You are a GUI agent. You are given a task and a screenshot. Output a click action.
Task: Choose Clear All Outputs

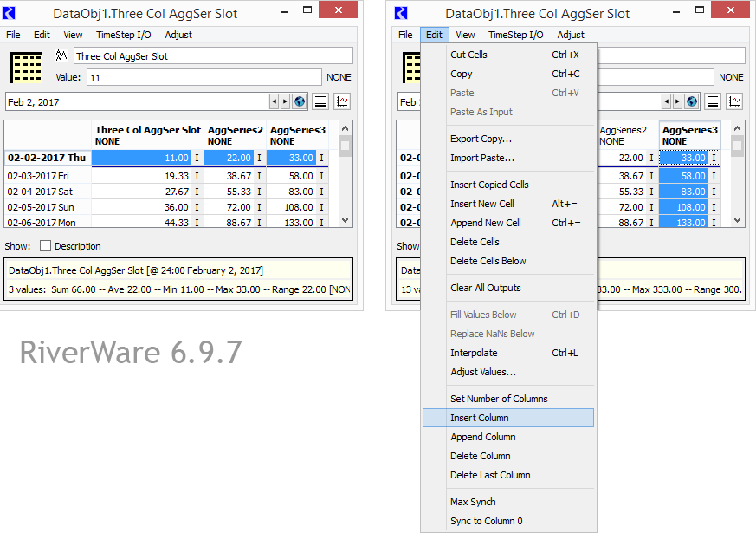508,288
